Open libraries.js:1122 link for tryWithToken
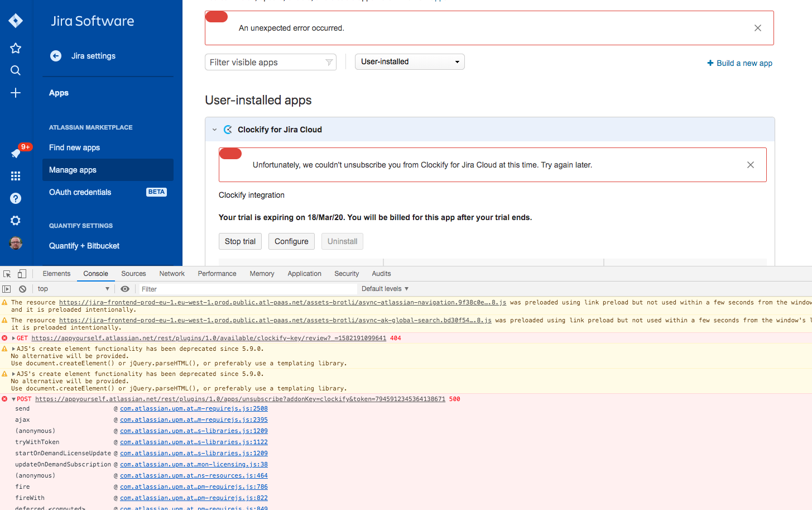Image resolution: width=812 pixels, height=510 pixels. tap(194, 442)
